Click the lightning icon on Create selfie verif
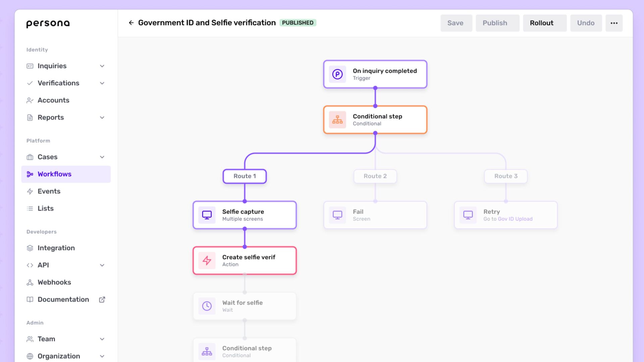 pos(207,260)
